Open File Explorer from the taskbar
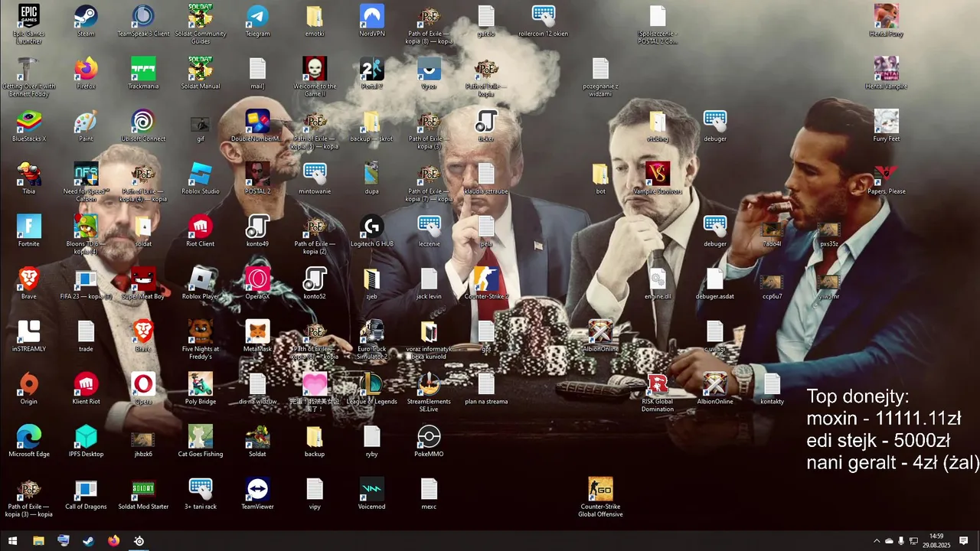This screenshot has height=551, width=980. point(38,541)
